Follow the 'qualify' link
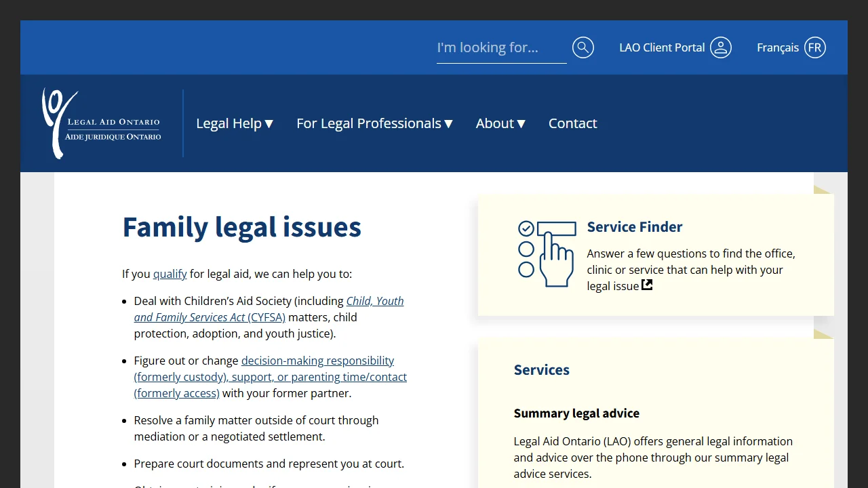The image size is (868, 488). 170,274
